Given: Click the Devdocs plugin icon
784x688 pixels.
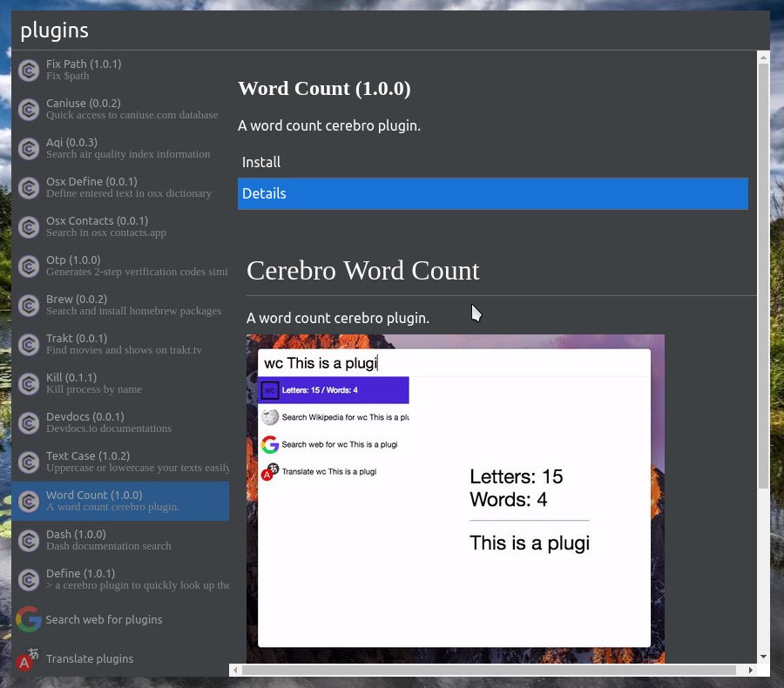Looking at the screenshot, I should tap(29, 423).
